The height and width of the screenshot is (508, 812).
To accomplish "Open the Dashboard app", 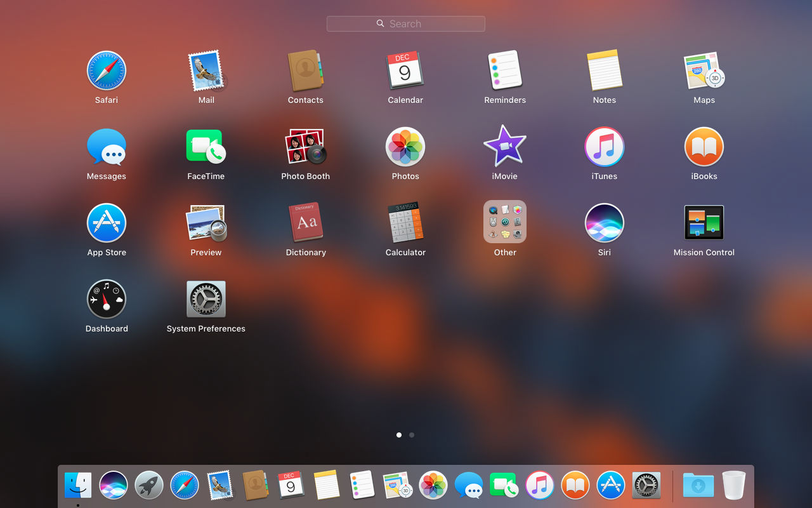I will click(107, 299).
